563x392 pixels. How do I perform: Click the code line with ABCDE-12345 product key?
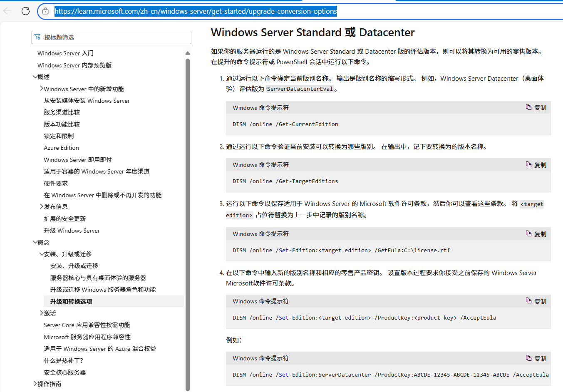(x=391, y=375)
